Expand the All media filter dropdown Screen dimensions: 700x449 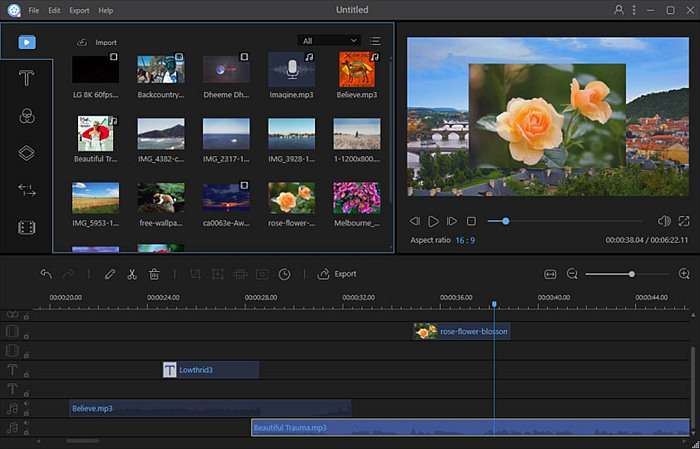click(329, 41)
